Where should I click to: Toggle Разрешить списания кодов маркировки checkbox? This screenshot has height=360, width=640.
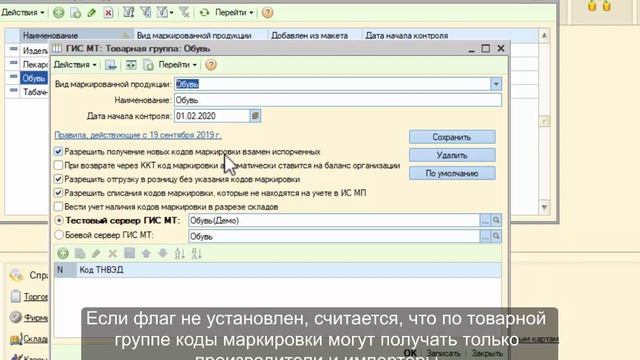click(x=58, y=193)
